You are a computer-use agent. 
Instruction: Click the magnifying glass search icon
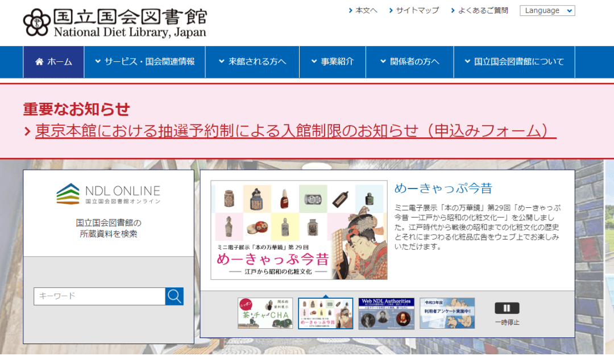(x=175, y=296)
